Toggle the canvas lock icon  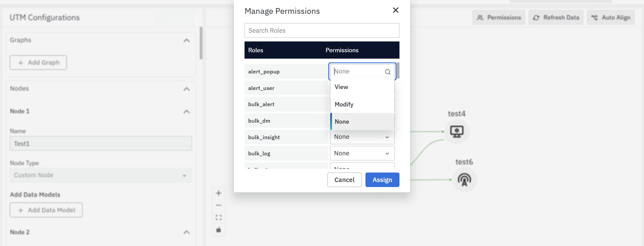(x=219, y=230)
